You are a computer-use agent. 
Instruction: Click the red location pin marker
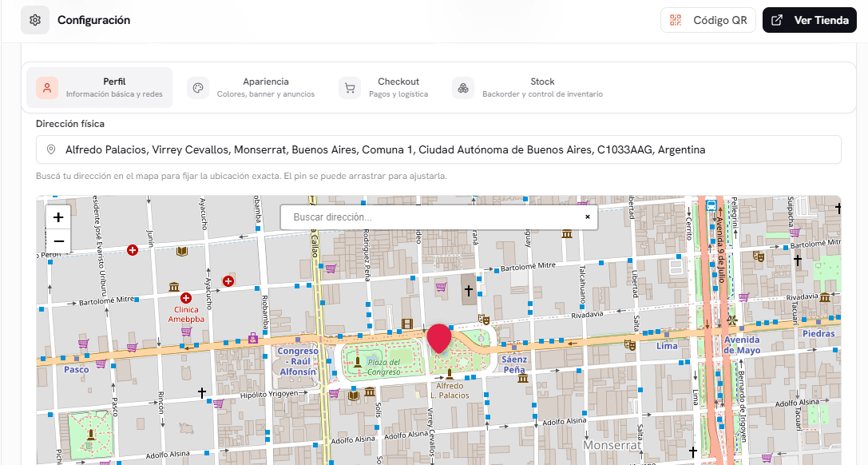439,338
